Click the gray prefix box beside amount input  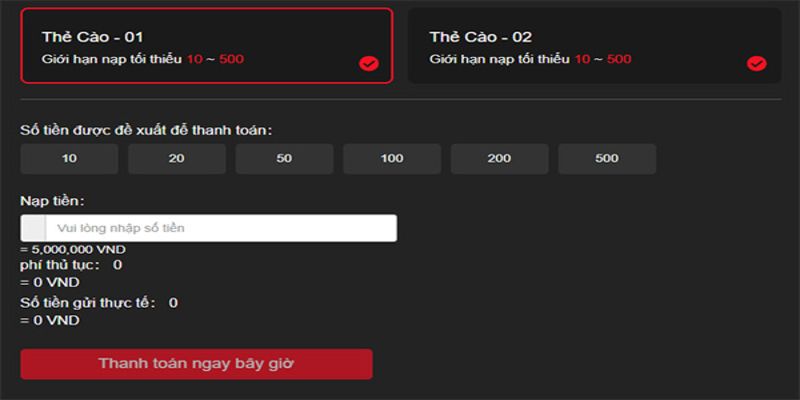pos(33,228)
